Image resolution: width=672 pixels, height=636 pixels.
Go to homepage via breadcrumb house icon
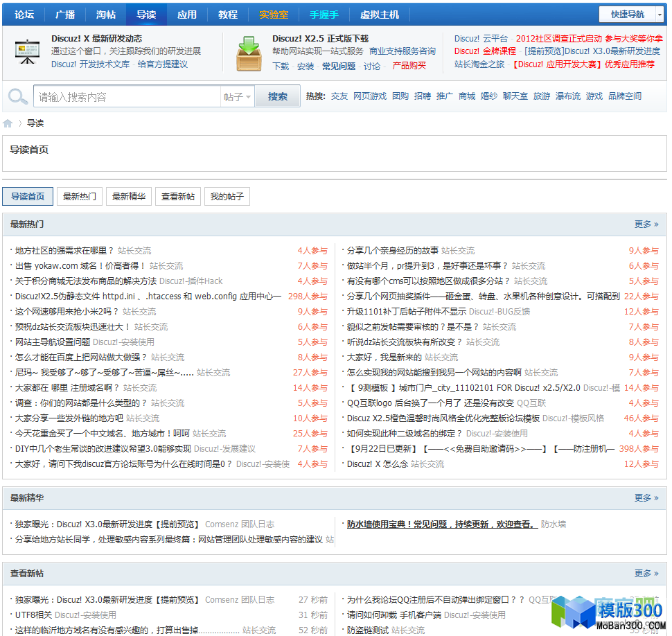click(8, 123)
